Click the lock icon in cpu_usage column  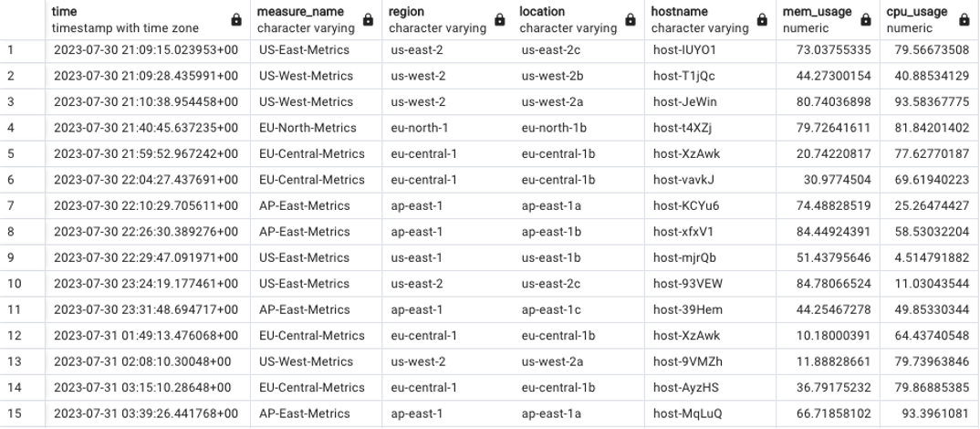(964, 20)
